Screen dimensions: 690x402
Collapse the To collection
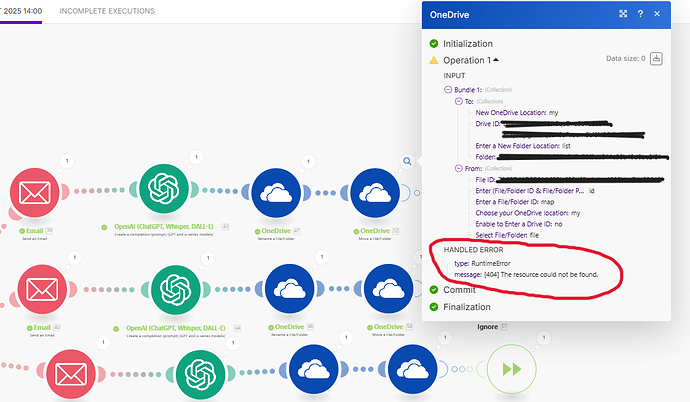coord(459,102)
